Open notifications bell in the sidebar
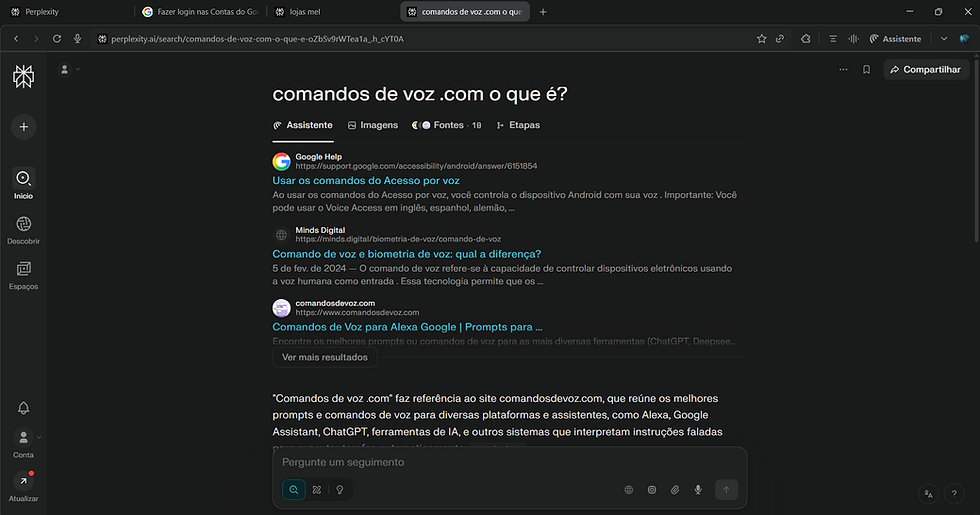This screenshot has height=515, width=980. click(23, 408)
